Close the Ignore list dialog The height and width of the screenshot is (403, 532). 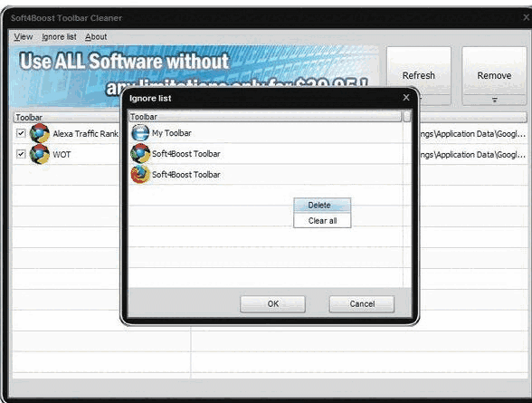[405, 98]
